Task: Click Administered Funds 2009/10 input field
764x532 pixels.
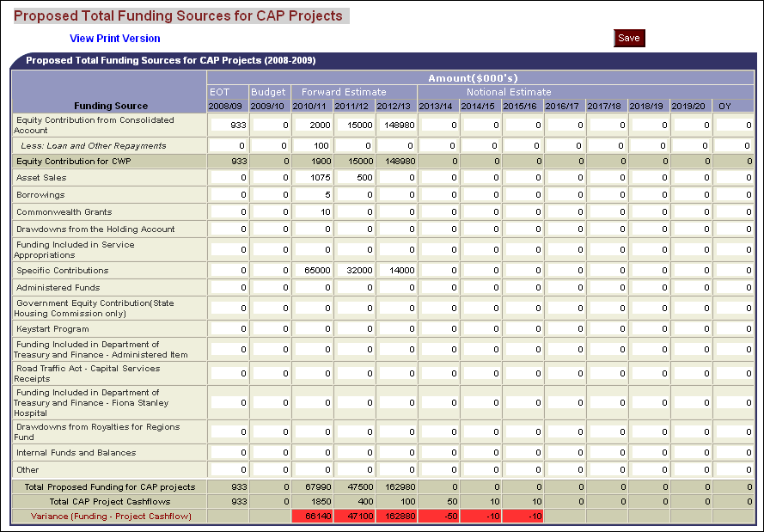Action: point(270,288)
